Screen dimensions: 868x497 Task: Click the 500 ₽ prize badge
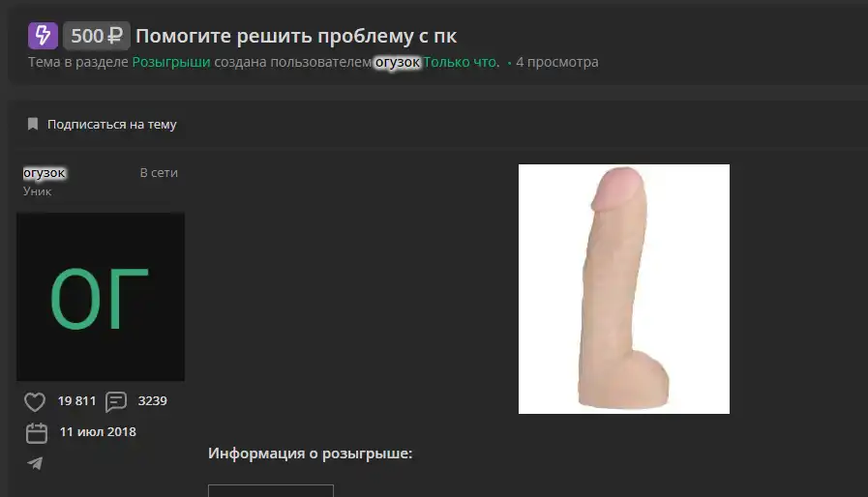pyautogui.click(x=97, y=36)
